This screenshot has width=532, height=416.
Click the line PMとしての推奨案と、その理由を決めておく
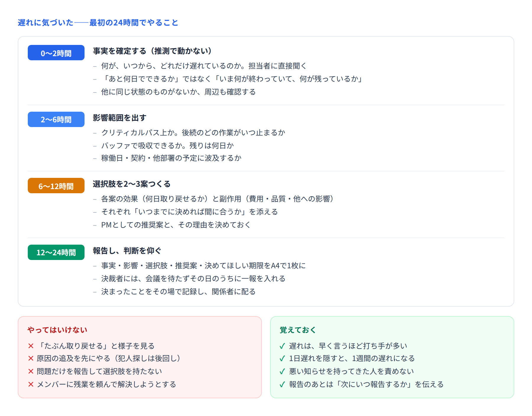176,225
